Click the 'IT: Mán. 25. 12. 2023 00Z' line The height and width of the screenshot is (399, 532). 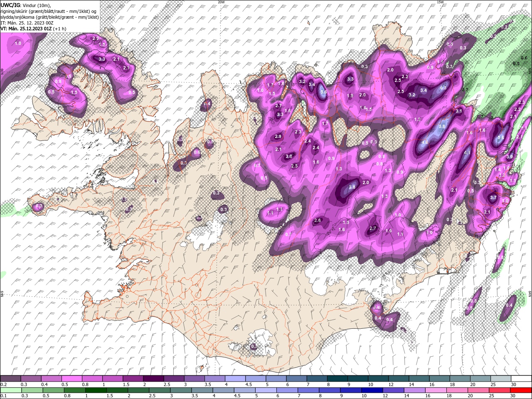pyautogui.click(x=26, y=23)
